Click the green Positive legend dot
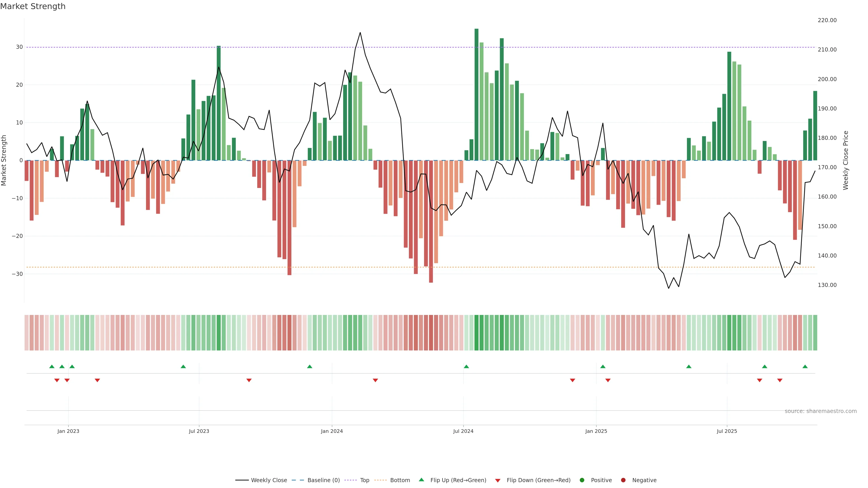The width and height of the screenshot is (868, 488). tap(582, 480)
